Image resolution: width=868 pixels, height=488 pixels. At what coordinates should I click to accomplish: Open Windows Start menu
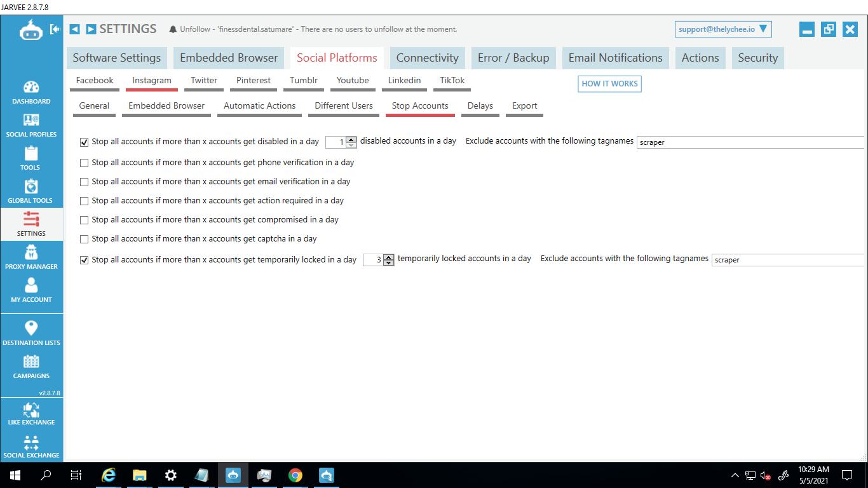[15, 475]
